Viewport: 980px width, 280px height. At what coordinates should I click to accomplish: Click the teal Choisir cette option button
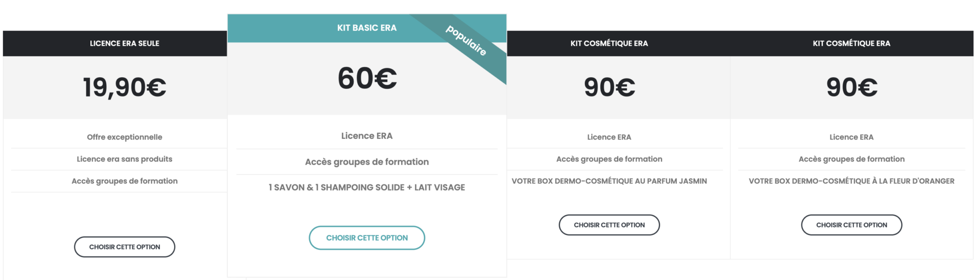[x=367, y=238]
